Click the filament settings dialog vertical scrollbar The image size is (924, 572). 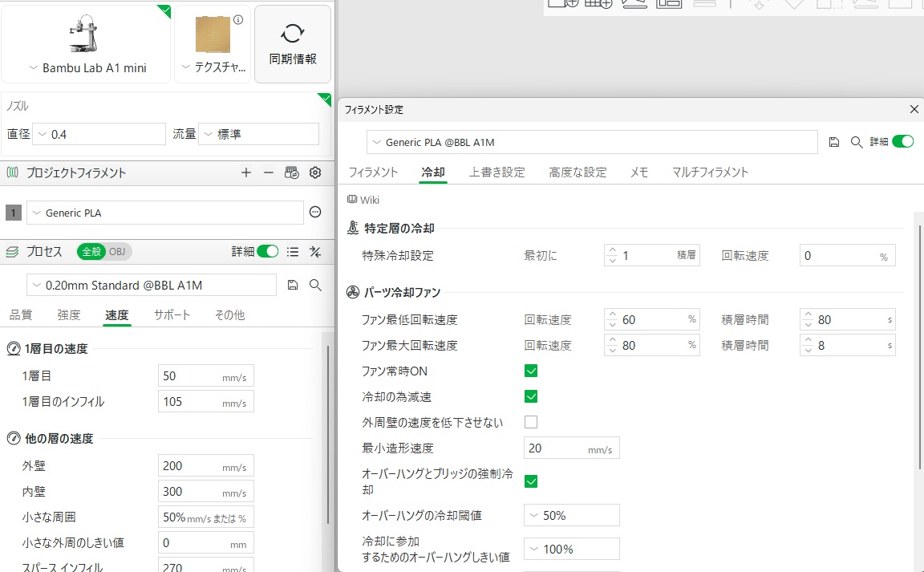(919, 345)
